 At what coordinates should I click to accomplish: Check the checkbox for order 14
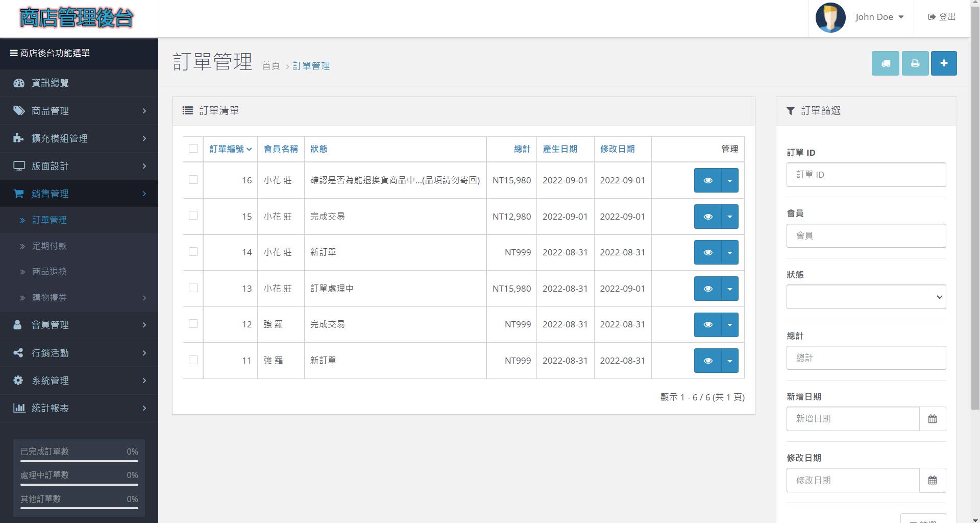pos(193,251)
